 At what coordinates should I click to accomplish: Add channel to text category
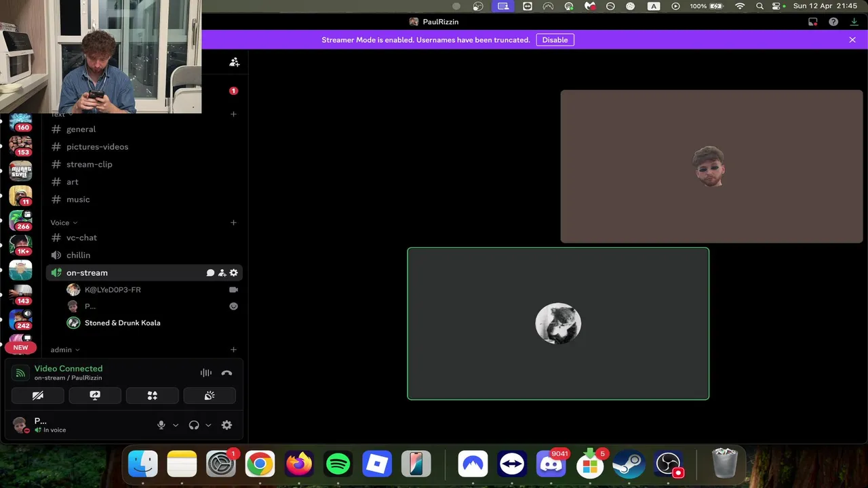[x=233, y=114]
